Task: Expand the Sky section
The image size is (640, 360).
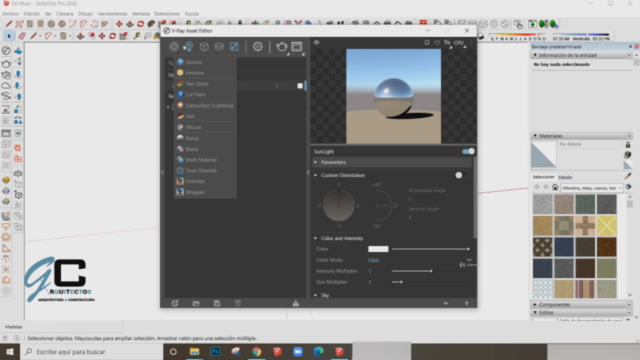Action: pyautogui.click(x=316, y=295)
